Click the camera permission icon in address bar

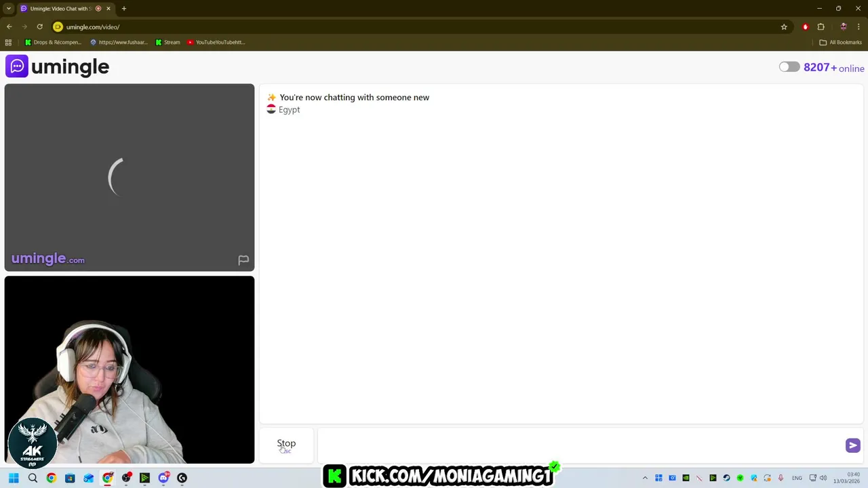[58, 27]
